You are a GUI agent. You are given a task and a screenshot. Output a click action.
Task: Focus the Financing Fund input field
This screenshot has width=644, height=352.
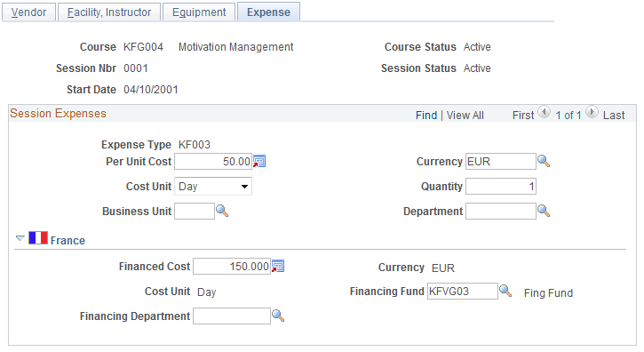click(463, 292)
